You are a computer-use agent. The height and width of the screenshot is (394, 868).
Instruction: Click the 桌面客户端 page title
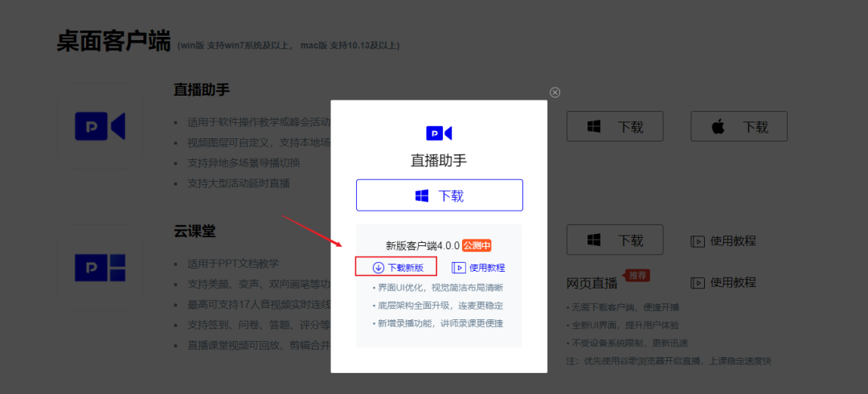pyautogui.click(x=113, y=42)
